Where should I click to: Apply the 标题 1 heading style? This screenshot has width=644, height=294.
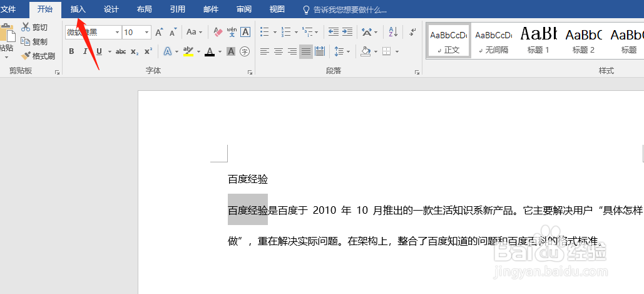point(538,40)
